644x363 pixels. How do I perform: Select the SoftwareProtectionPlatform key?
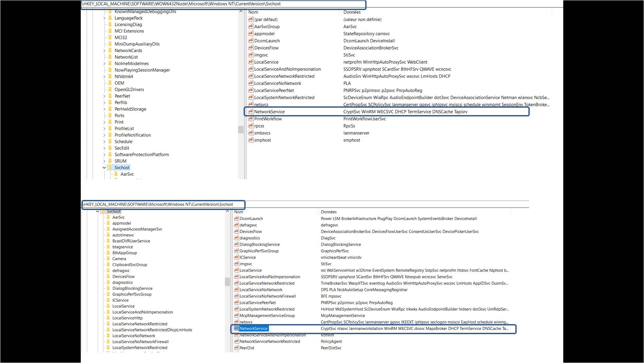click(141, 155)
